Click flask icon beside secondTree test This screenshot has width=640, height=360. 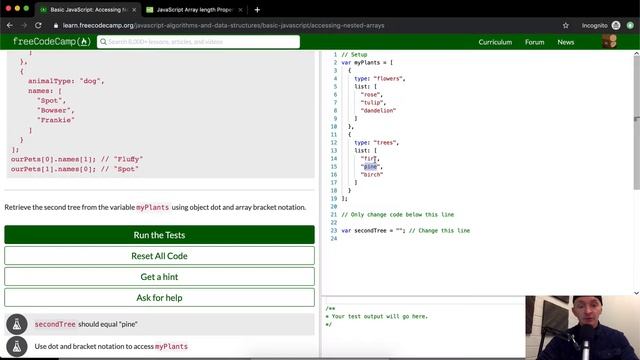click(x=17, y=324)
